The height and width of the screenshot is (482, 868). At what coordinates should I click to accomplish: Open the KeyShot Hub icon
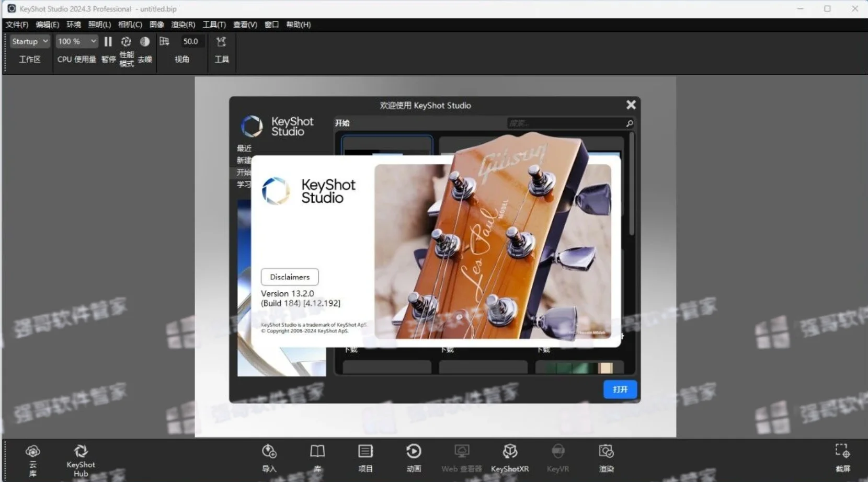click(x=81, y=451)
